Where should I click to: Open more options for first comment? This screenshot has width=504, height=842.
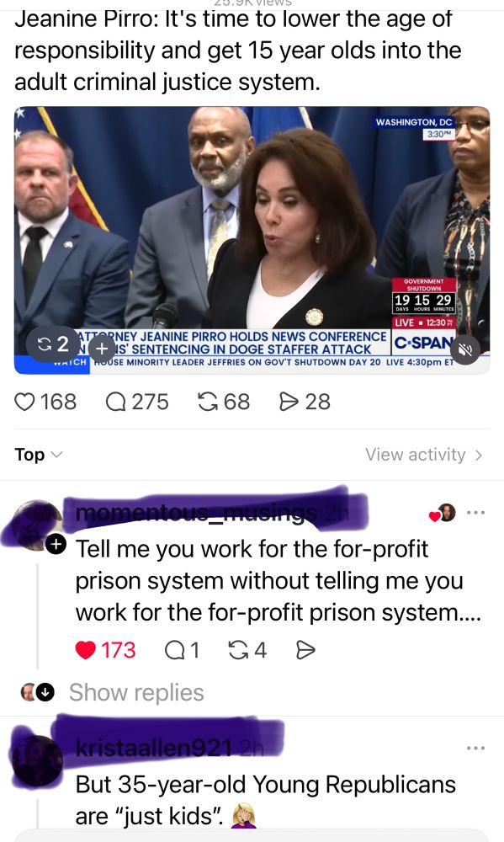tap(475, 512)
